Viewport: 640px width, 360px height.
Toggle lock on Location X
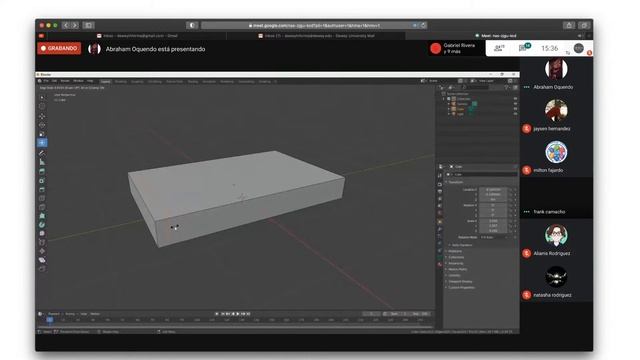point(511,190)
